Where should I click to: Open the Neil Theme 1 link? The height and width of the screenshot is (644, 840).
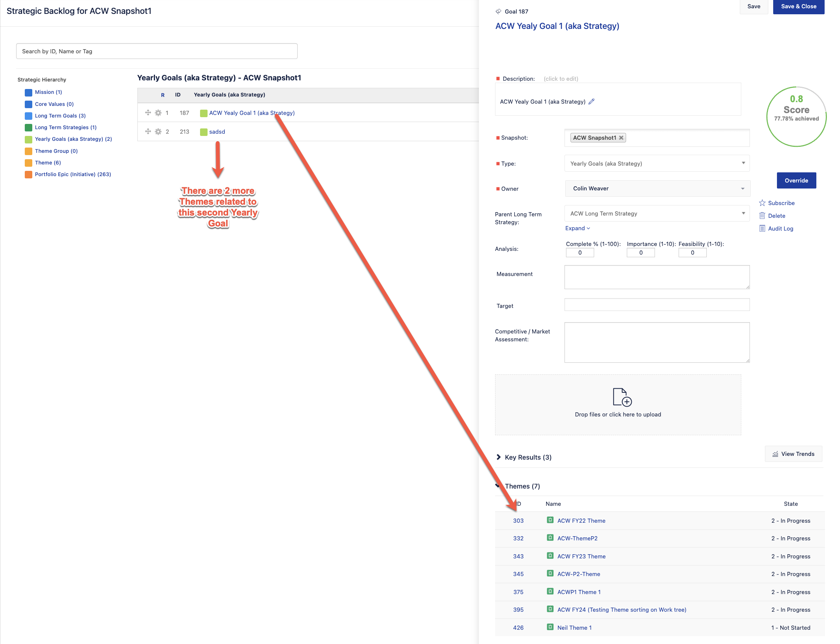click(x=574, y=627)
